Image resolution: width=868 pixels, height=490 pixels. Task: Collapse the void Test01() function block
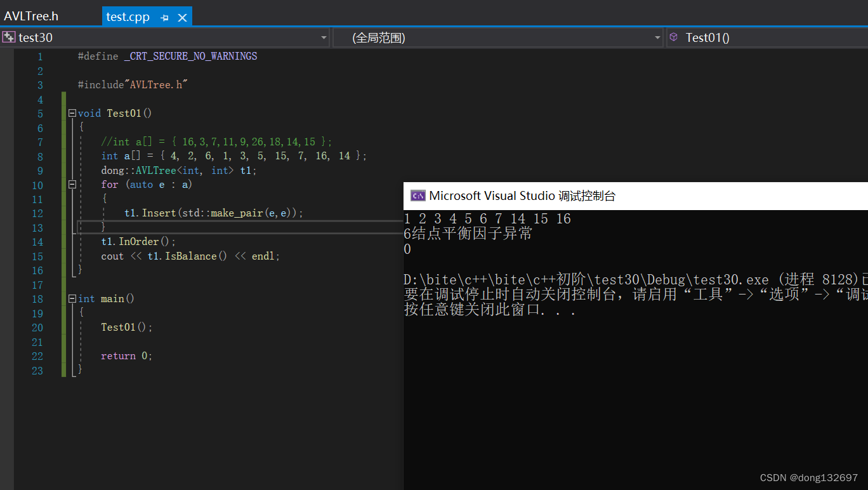[72, 113]
